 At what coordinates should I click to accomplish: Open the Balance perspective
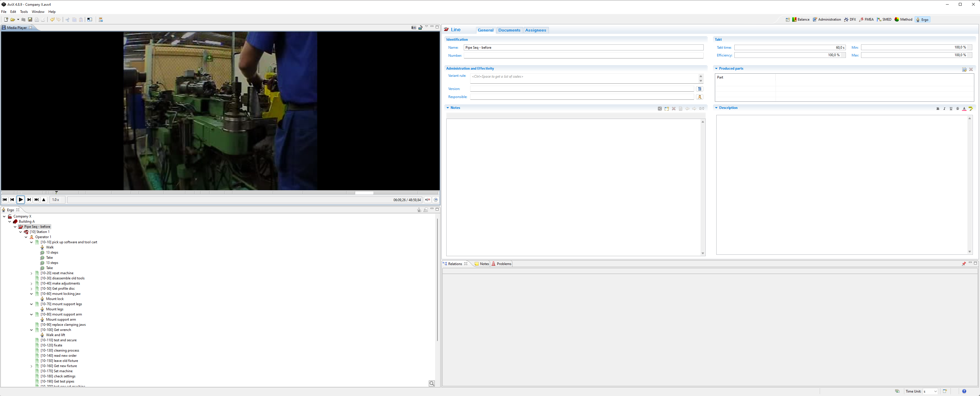click(x=801, y=19)
